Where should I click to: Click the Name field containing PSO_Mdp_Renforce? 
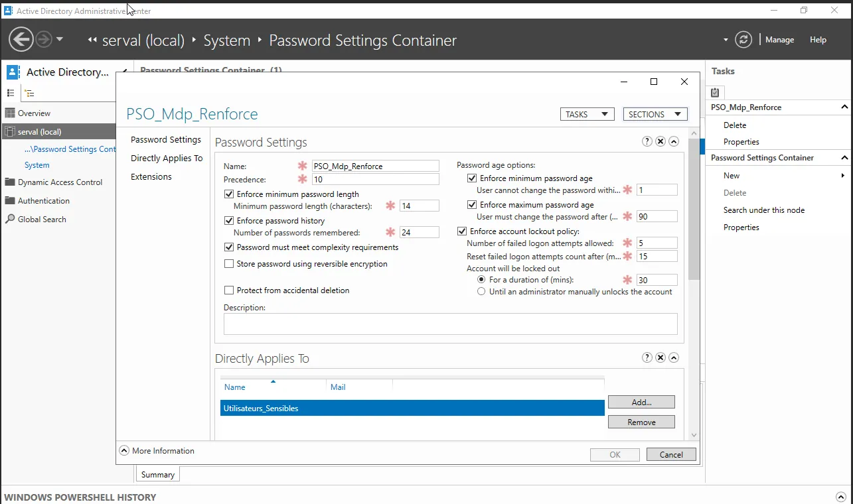point(376,166)
